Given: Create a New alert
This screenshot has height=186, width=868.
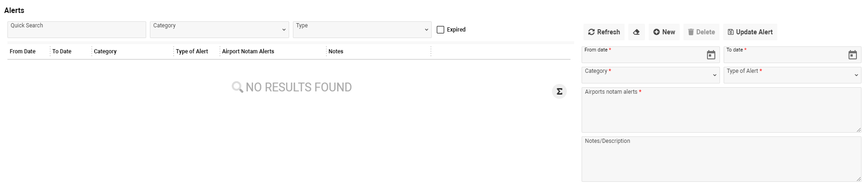Looking at the screenshot, I should point(664,32).
